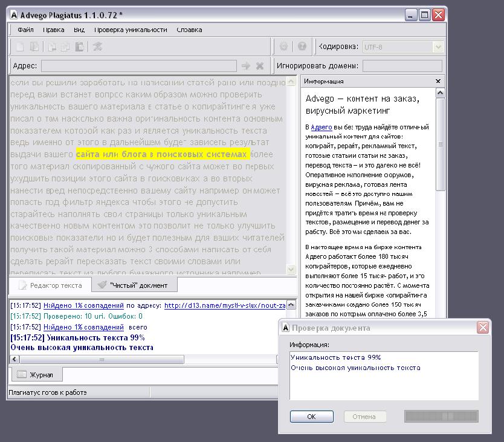Click OK in Проверка документа dialog
504x442 pixels.
(x=311, y=417)
